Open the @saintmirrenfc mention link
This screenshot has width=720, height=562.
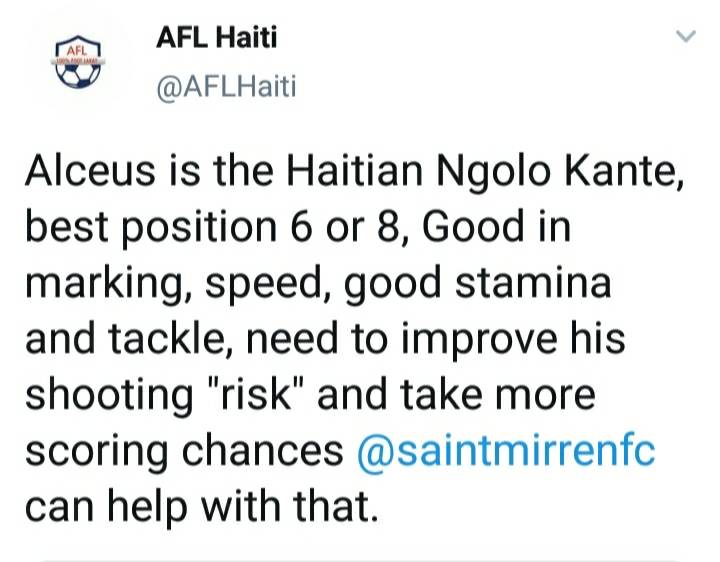(x=506, y=451)
